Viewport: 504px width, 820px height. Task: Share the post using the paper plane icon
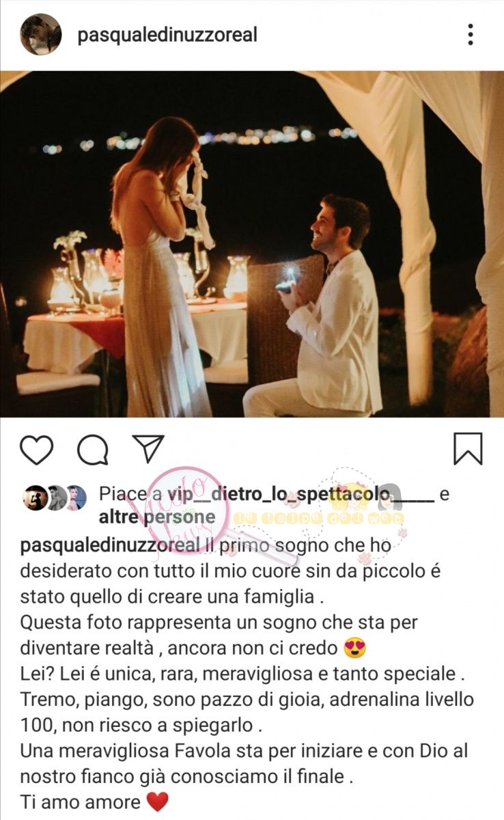tap(148, 448)
